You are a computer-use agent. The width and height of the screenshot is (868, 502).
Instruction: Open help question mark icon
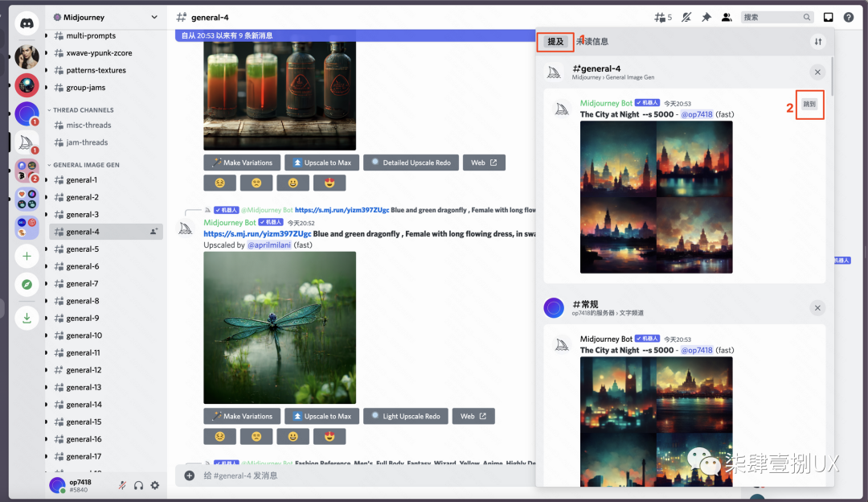pos(848,17)
